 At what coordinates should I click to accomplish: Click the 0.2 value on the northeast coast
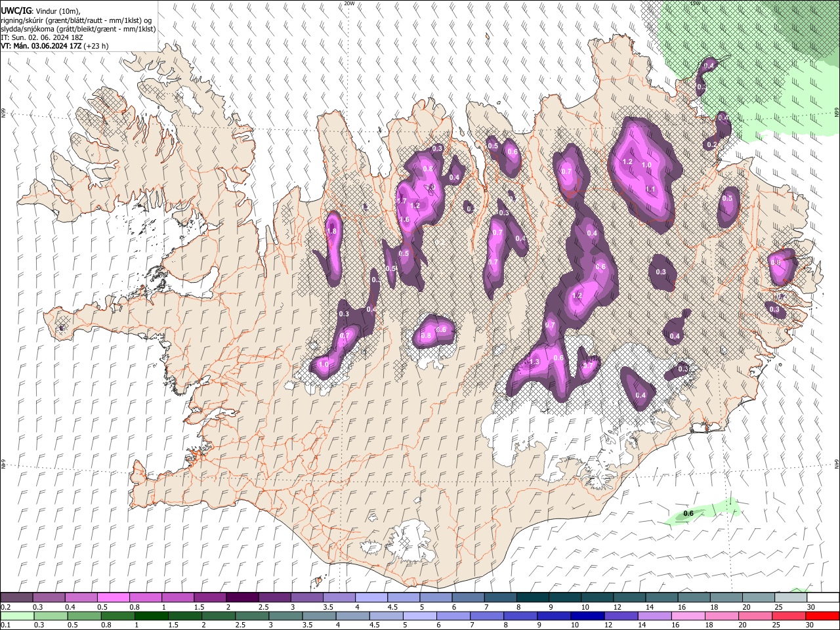[x=712, y=144]
